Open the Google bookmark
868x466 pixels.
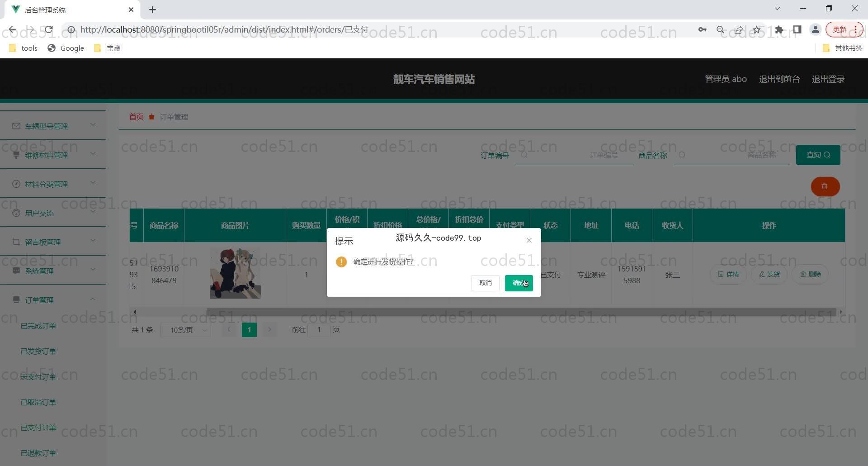click(x=66, y=48)
